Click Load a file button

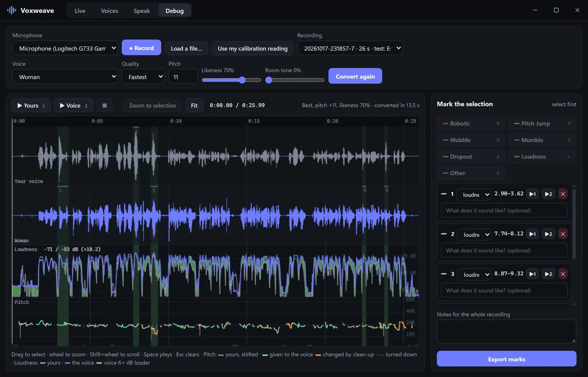point(186,49)
